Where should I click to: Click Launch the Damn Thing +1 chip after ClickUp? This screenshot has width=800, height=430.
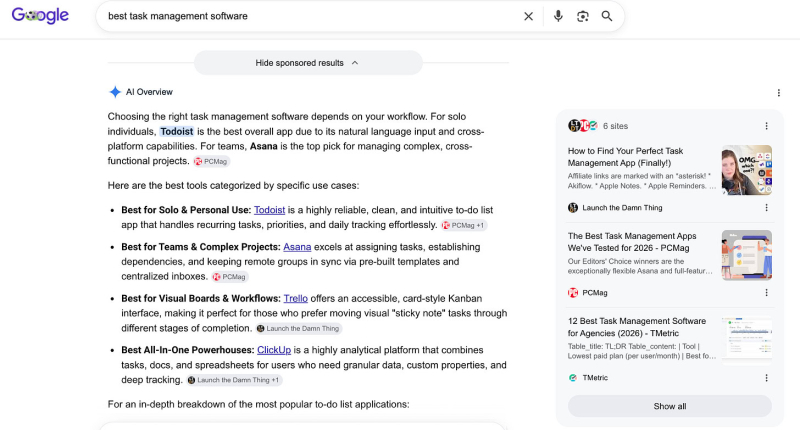click(x=234, y=380)
